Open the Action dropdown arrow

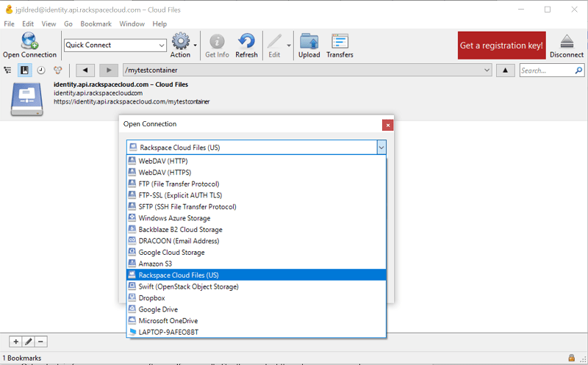[195, 46]
